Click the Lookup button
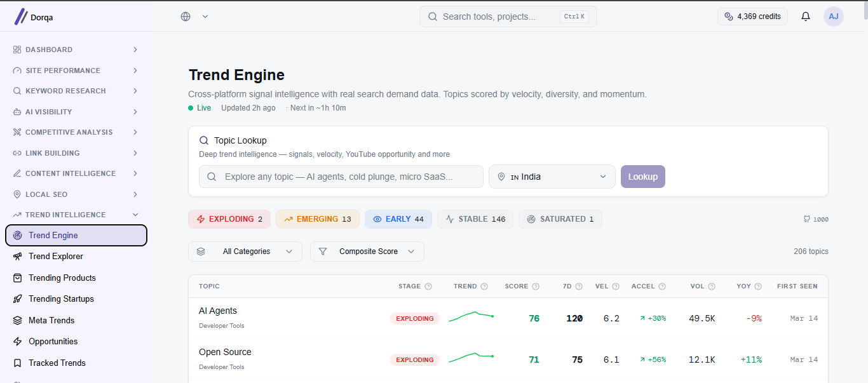 643,177
